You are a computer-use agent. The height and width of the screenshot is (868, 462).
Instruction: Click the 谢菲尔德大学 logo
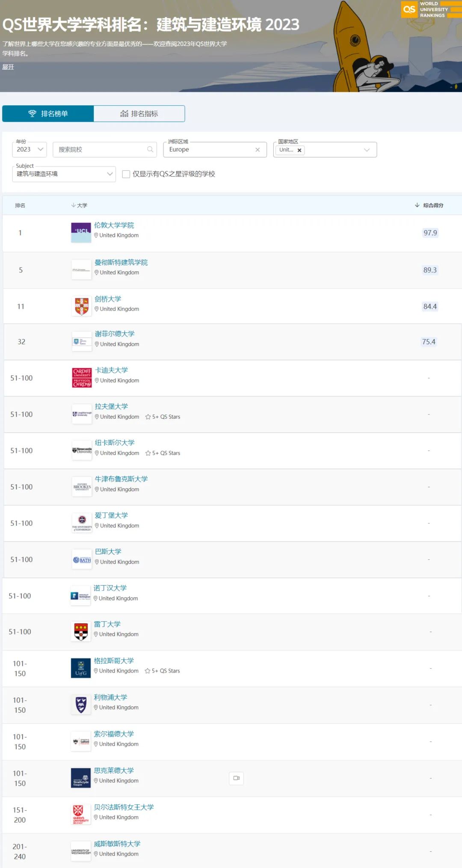coord(82,341)
